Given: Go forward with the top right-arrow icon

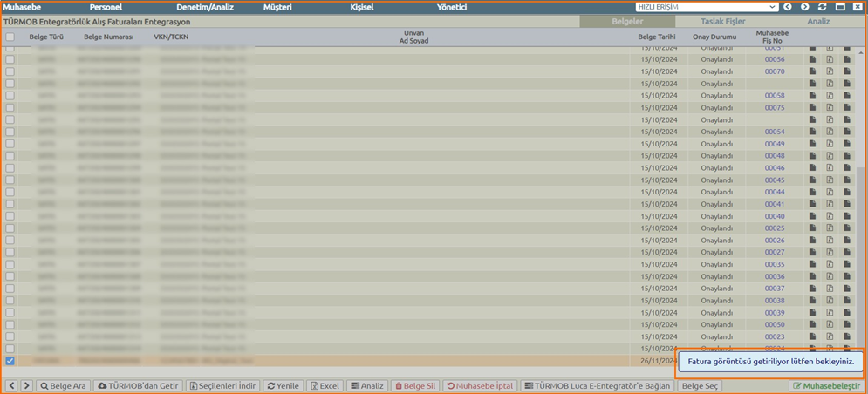Looking at the screenshot, I should coord(805,7).
